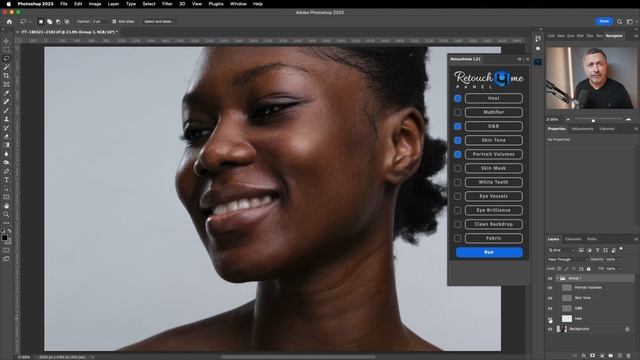
Task: Select the Zoom tool
Action: [6, 214]
